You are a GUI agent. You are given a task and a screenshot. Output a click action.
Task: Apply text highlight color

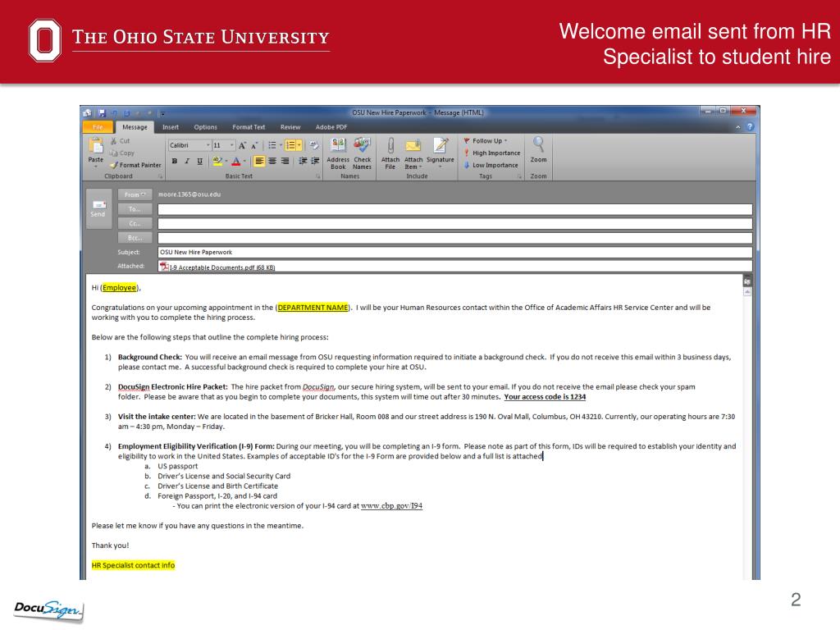pyautogui.click(x=218, y=162)
